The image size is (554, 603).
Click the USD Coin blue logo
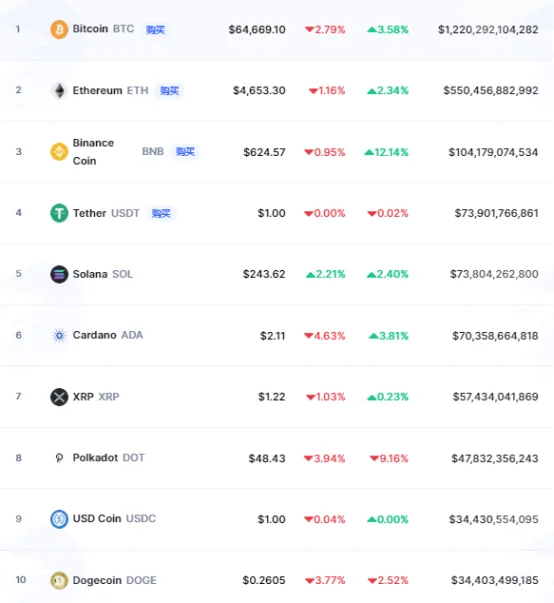click(x=59, y=519)
